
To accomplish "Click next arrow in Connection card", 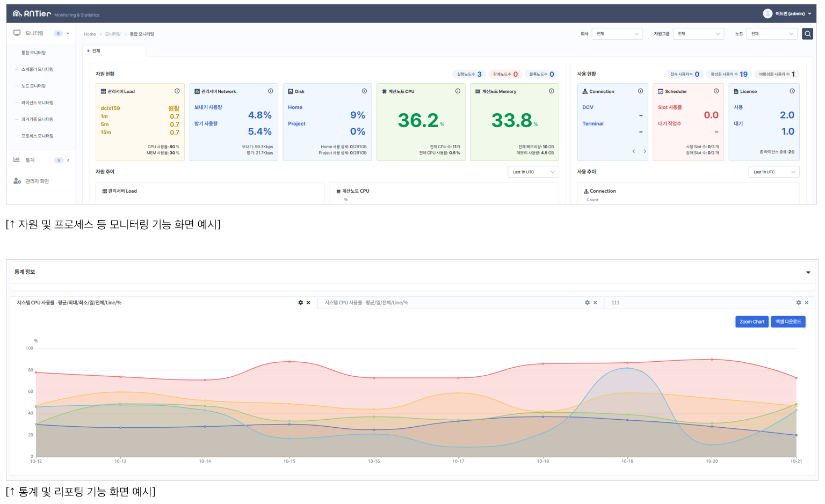I will click(x=645, y=151).
